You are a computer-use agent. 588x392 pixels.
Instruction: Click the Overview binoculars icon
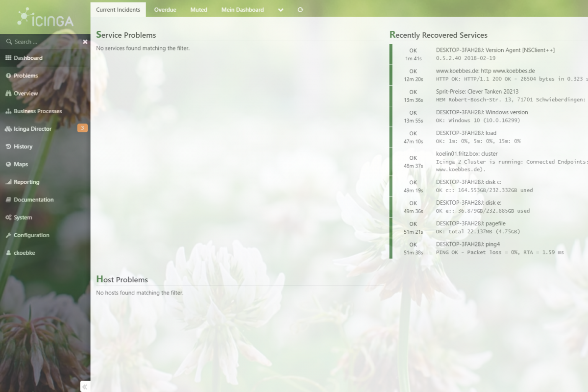(x=8, y=93)
